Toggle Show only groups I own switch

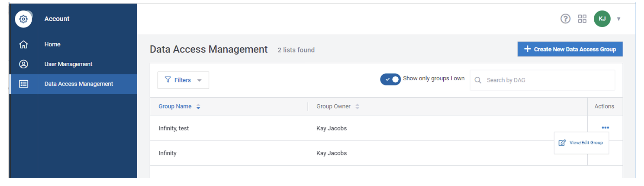pos(390,79)
